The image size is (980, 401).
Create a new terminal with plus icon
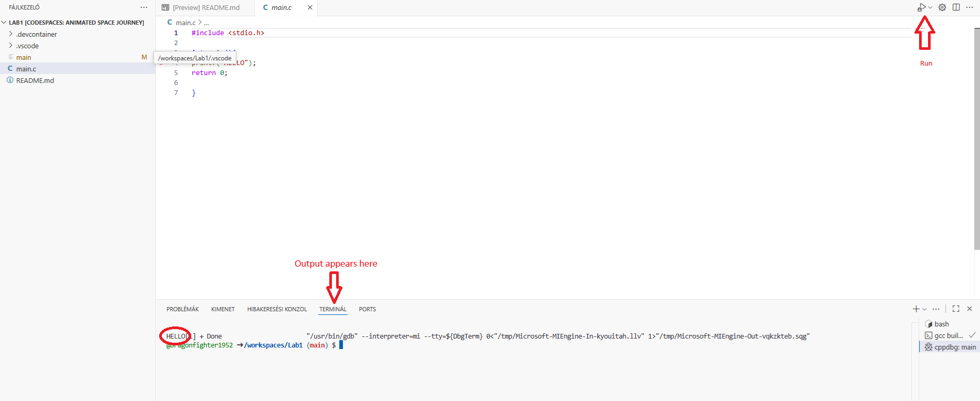(x=916, y=309)
